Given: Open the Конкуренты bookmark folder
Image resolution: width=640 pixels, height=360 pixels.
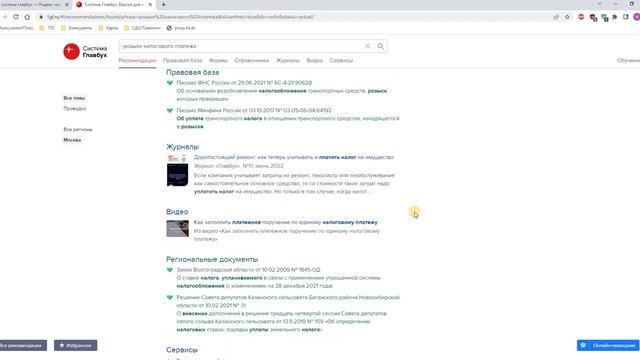Looking at the screenshot, I should click(76, 28).
